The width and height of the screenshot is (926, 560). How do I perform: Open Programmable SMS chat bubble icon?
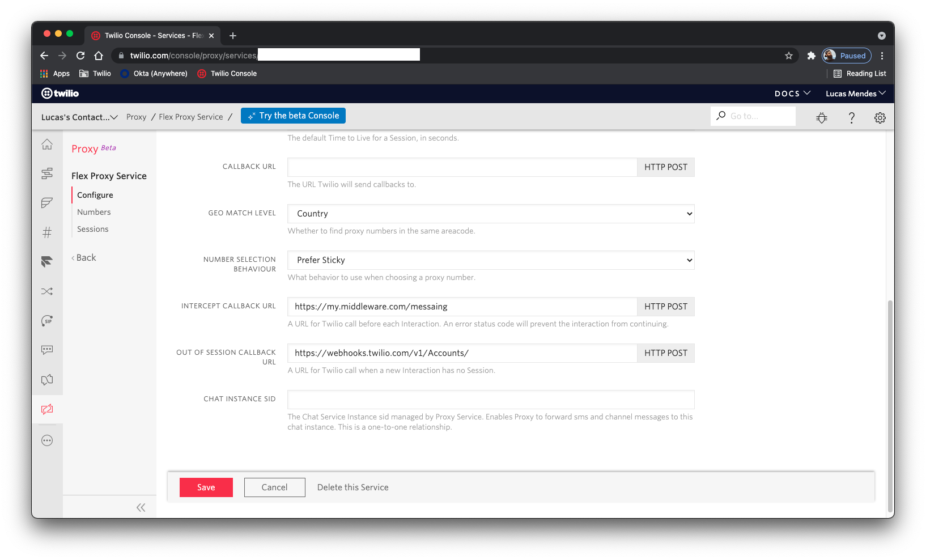pos(47,350)
